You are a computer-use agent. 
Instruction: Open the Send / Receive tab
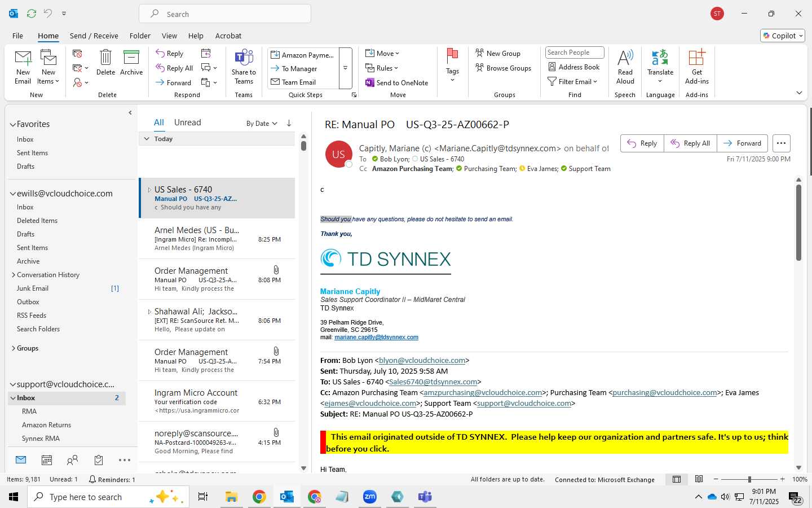pos(94,36)
